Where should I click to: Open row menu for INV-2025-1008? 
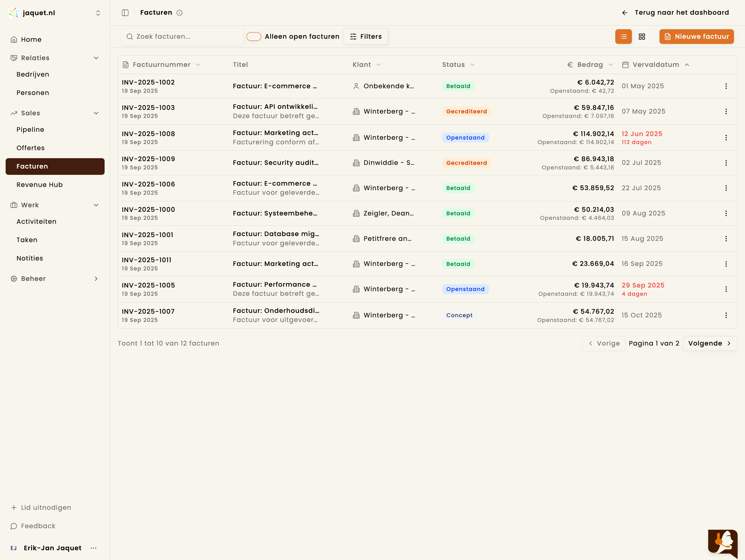tap(726, 138)
